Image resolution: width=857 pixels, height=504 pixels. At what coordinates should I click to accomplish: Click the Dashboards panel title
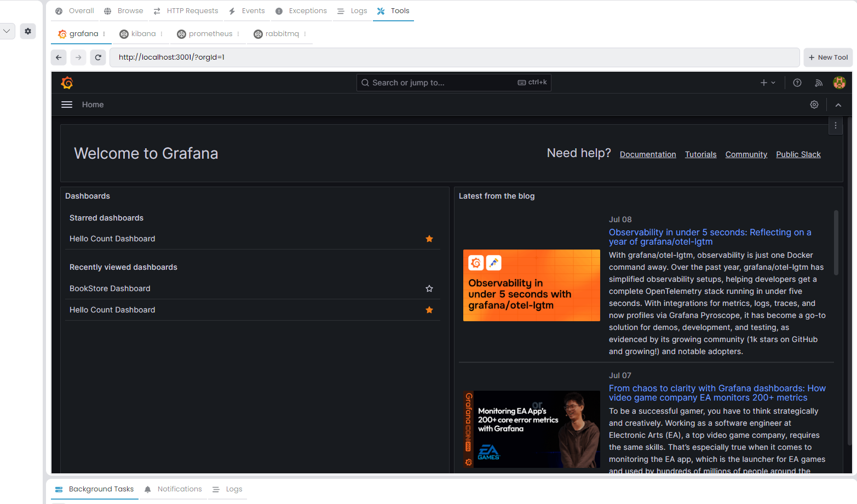88,196
